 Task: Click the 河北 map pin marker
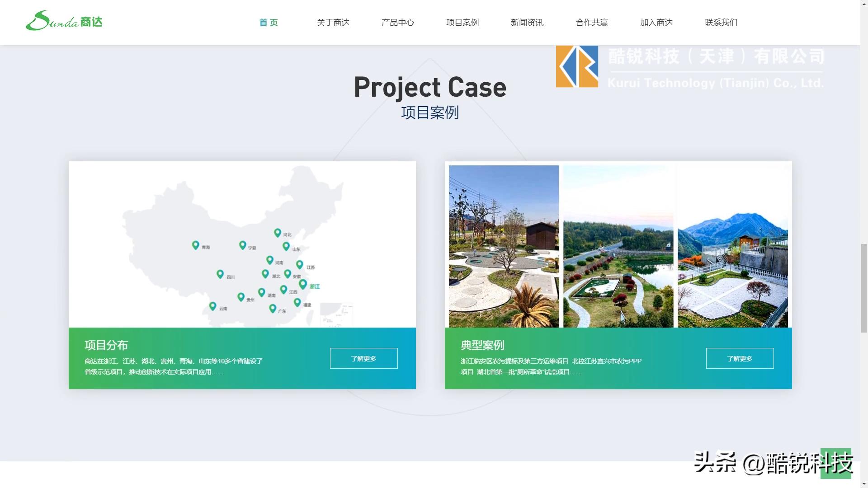pyautogui.click(x=278, y=233)
